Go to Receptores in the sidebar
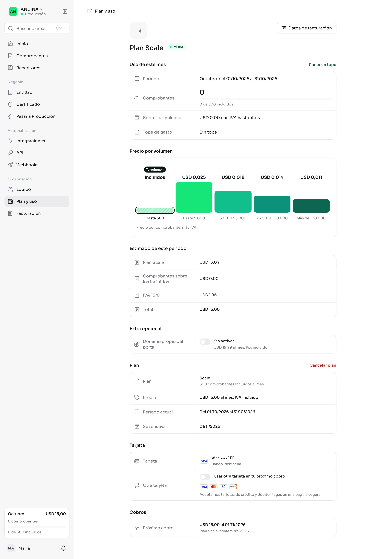 click(37, 68)
